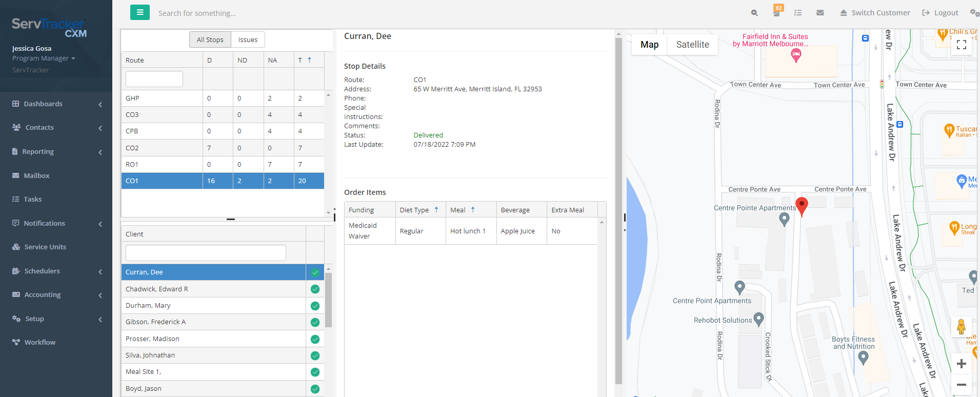Select the RO1 route row

[x=223, y=164]
